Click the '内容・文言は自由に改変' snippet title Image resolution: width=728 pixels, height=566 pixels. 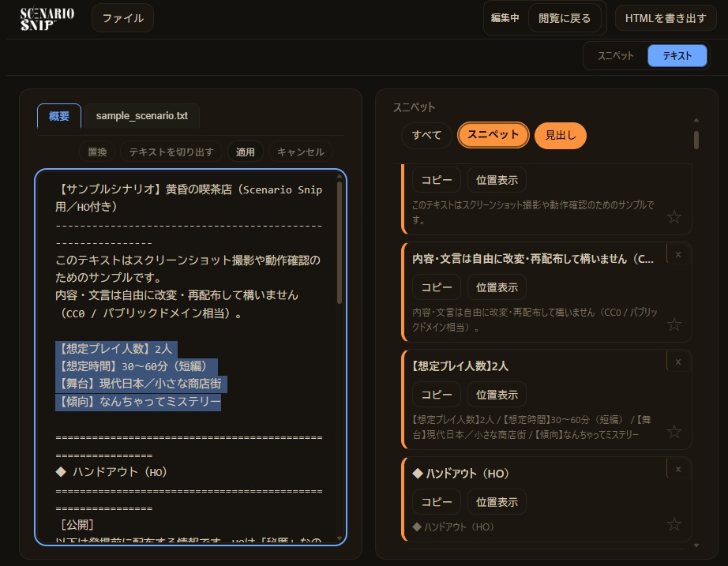(x=533, y=259)
